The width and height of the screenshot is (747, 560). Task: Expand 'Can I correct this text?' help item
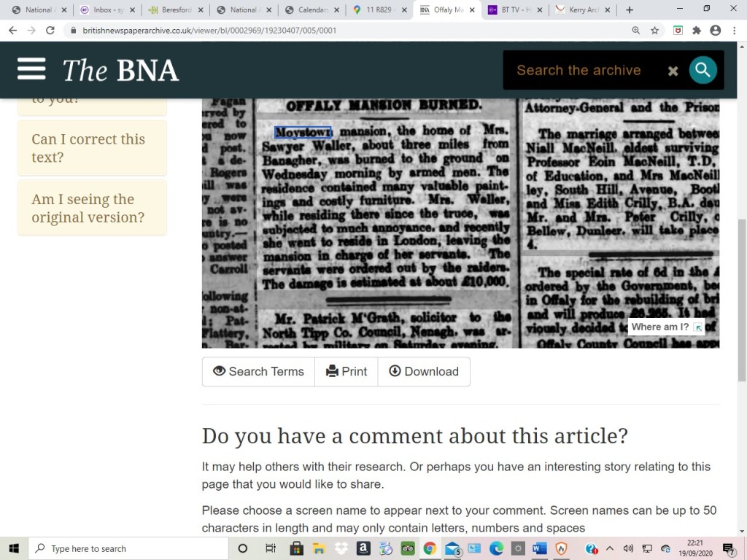coord(92,148)
